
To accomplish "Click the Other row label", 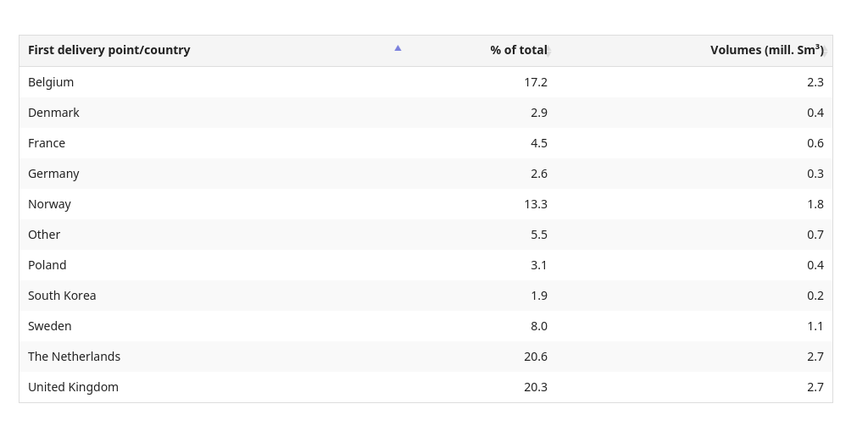I will (x=44, y=235).
